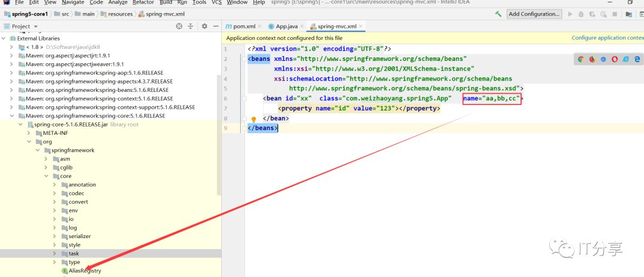Screen dimensions: 644x277
Task: Open the Build menu
Action: (x=166, y=2)
